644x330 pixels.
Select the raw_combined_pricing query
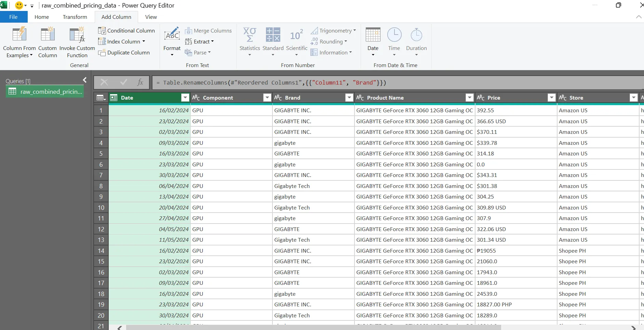point(44,91)
